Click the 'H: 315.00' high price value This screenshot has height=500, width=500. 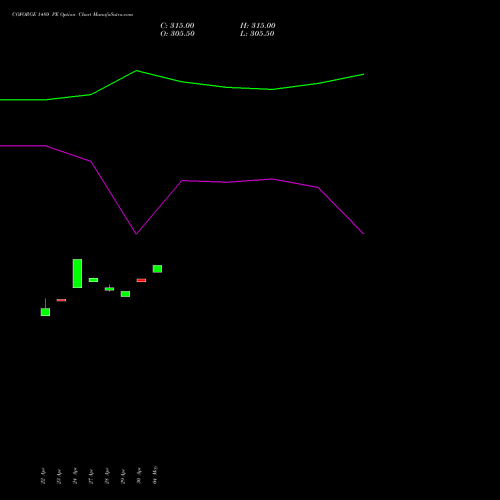click(x=258, y=26)
